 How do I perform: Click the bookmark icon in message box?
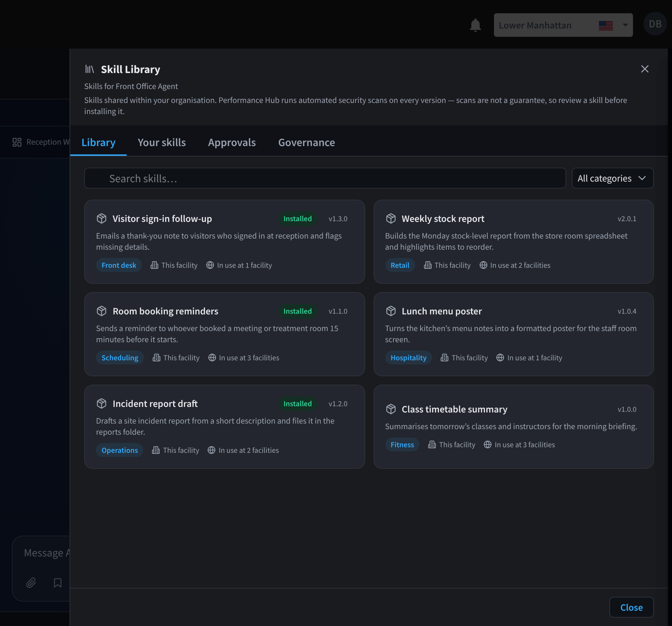tap(58, 583)
